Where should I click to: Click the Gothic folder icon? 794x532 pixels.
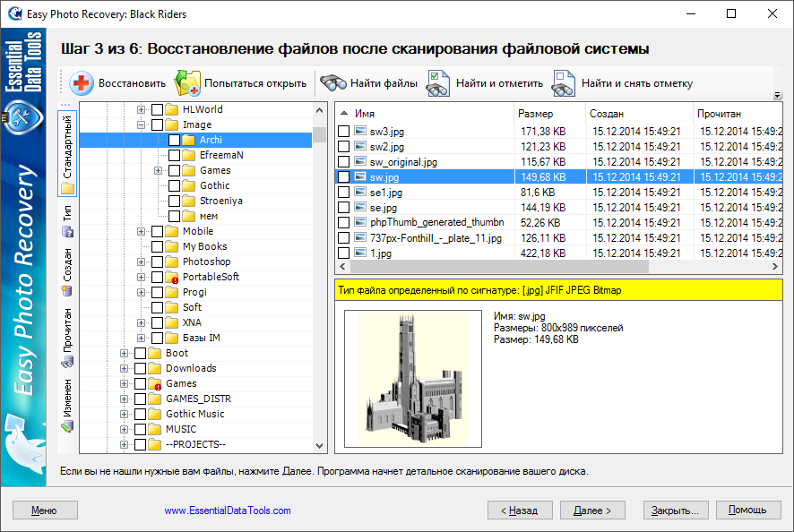(189, 185)
